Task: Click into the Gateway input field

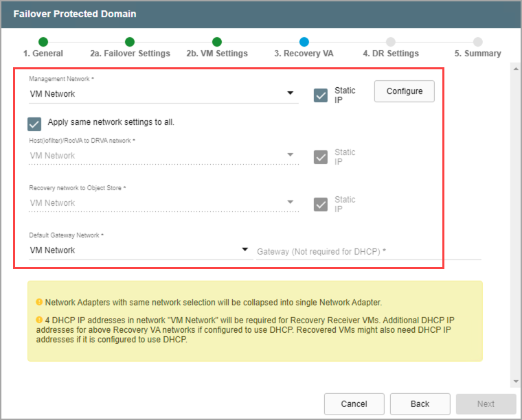Action: pyautogui.click(x=368, y=252)
